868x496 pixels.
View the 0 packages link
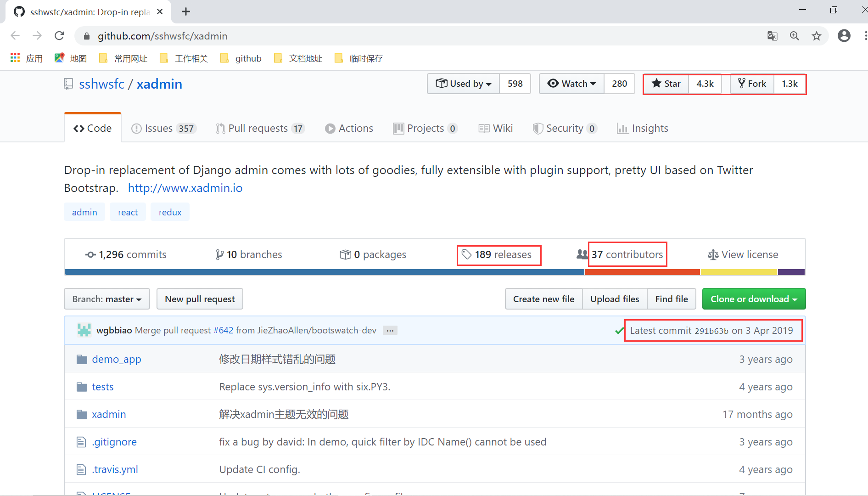(373, 254)
